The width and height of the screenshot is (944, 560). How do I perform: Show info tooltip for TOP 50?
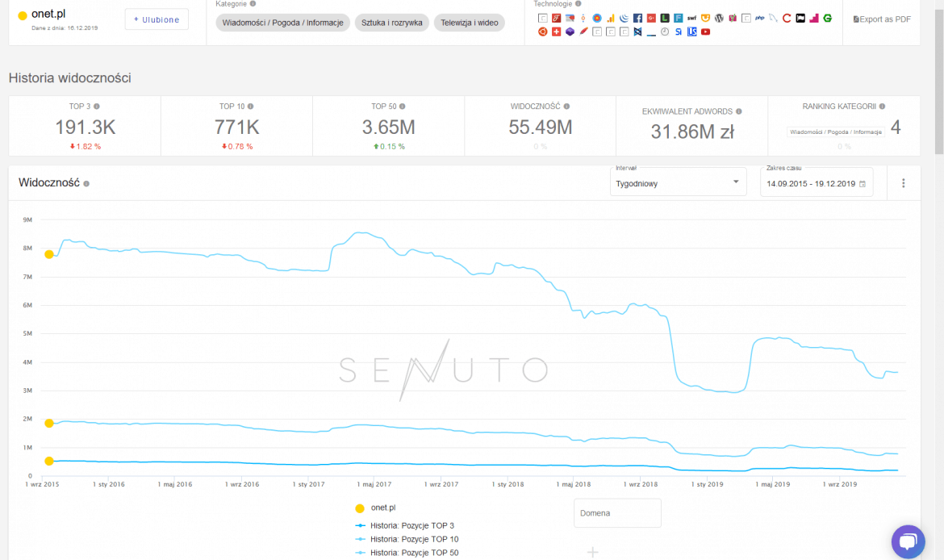click(x=402, y=107)
